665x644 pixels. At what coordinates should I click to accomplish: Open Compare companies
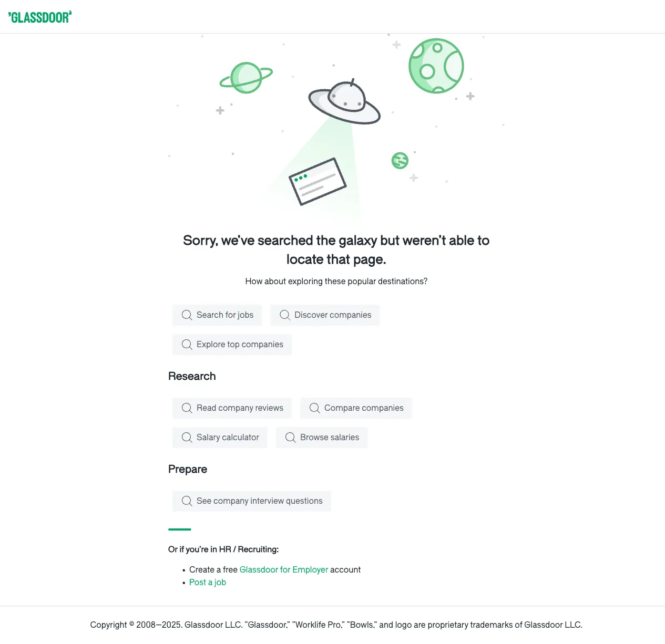(x=356, y=408)
